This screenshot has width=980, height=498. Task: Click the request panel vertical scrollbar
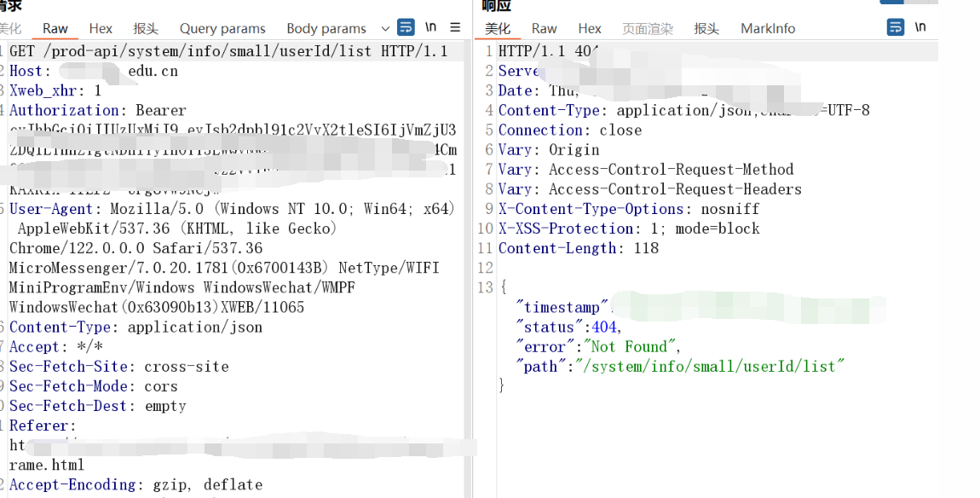pyautogui.click(x=467, y=256)
